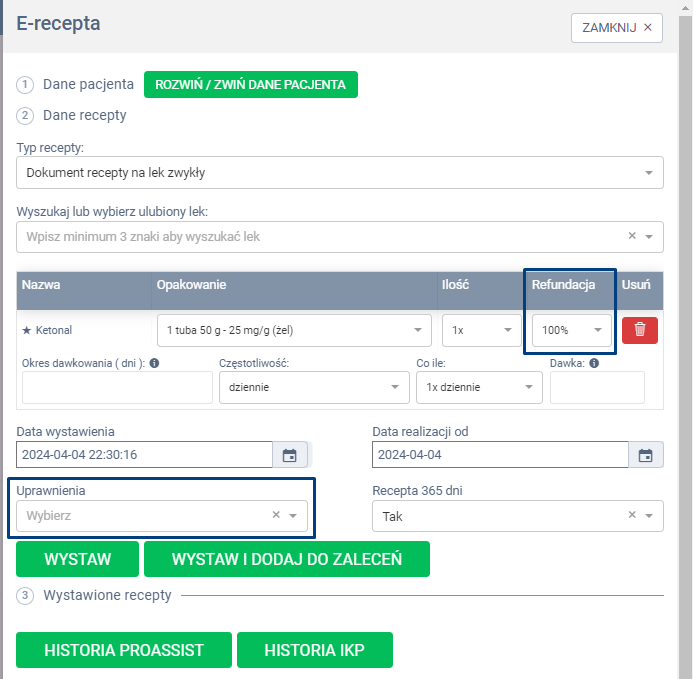Open calendar picker for Data realizacji od
The width and height of the screenshot is (693, 679).
(645, 455)
